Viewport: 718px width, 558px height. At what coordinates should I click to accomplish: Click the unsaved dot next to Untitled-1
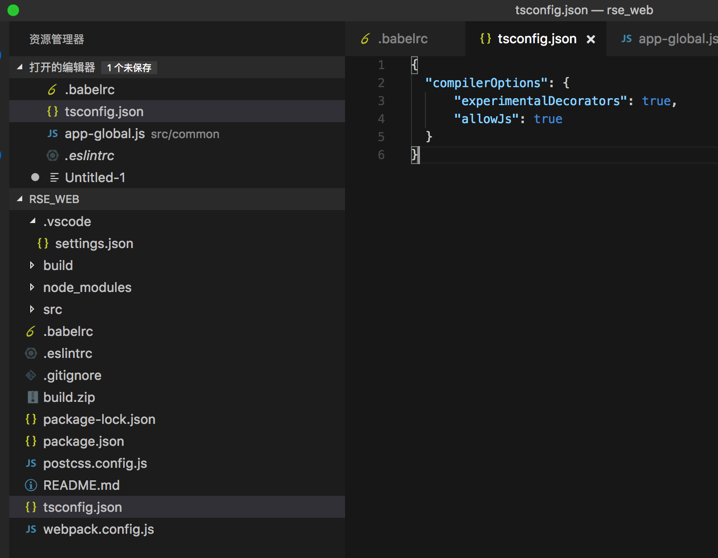tap(35, 177)
